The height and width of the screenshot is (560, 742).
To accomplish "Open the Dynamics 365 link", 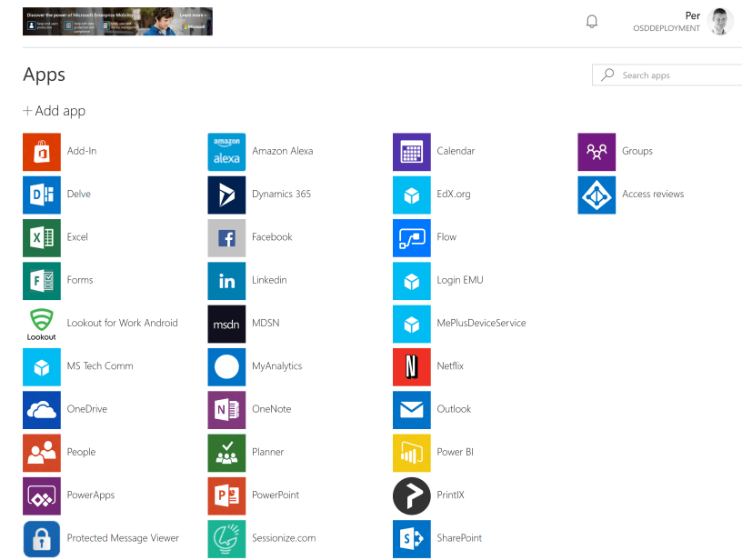I will pyautogui.click(x=281, y=195).
